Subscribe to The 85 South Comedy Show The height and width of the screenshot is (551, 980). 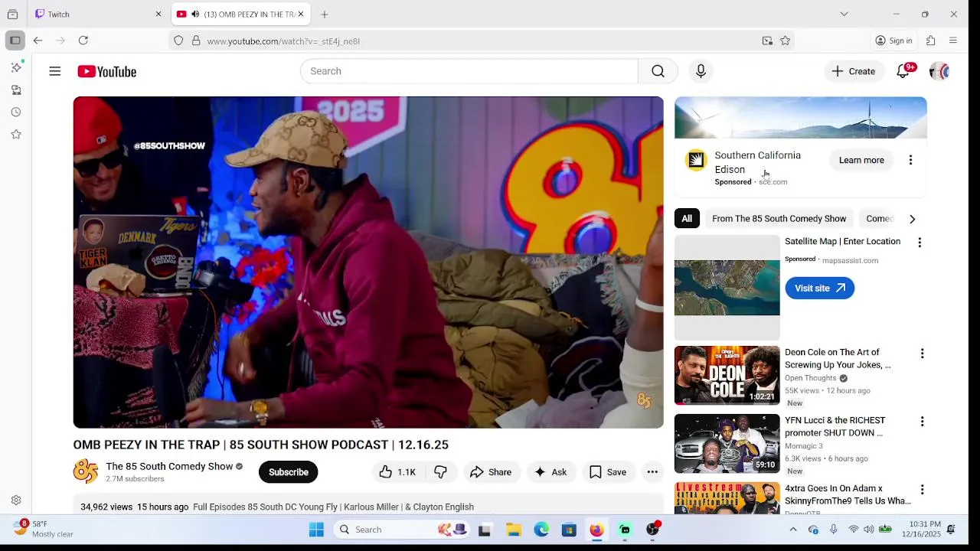click(x=288, y=472)
